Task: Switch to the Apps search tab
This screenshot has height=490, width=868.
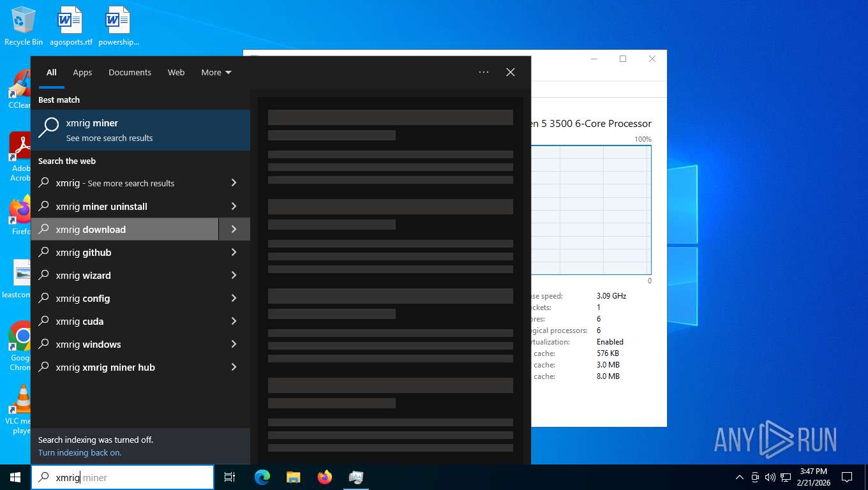Action: [82, 73]
